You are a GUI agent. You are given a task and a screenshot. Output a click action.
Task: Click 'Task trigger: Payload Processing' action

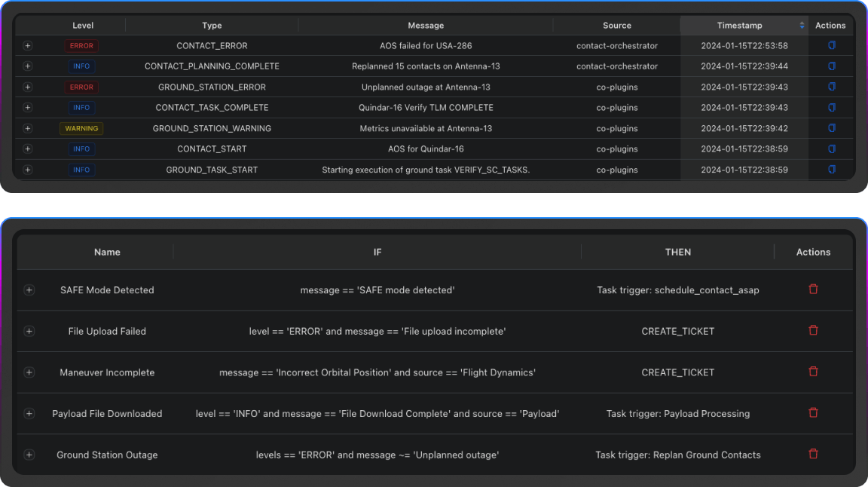click(678, 414)
